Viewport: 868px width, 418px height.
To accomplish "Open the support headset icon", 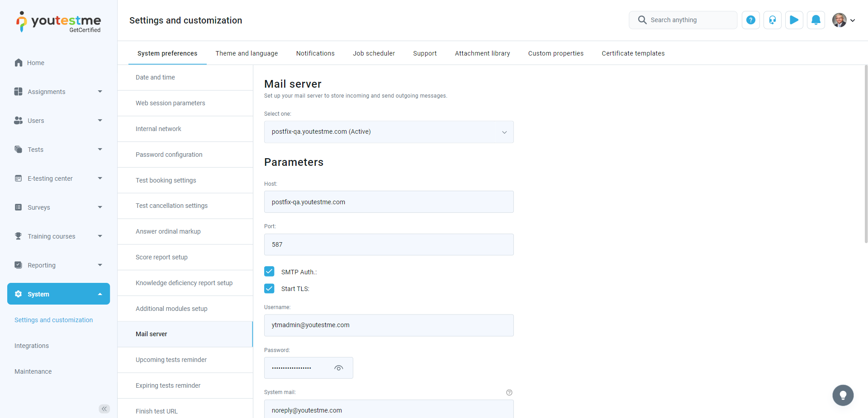I will (772, 20).
